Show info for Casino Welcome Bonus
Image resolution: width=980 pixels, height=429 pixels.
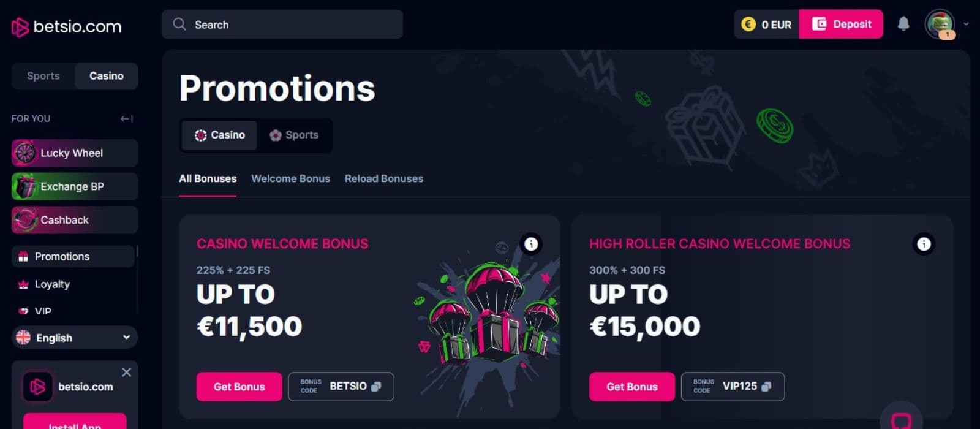tap(531, 244)
